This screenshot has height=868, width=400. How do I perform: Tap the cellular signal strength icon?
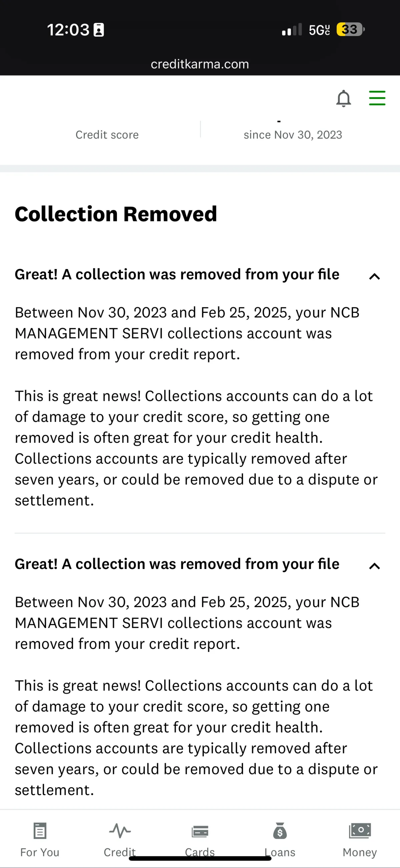click(x=292, y=30)
